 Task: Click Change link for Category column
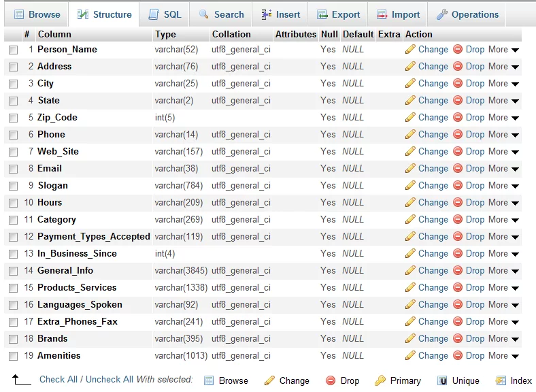click(x=433, y=219)
